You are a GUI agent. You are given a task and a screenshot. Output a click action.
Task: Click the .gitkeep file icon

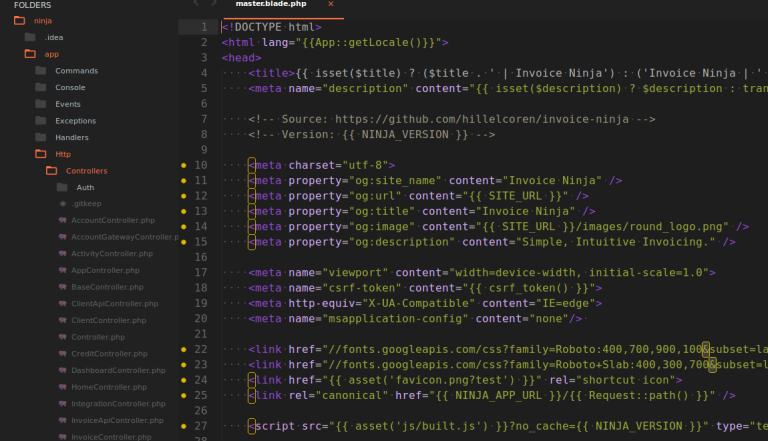coord(63,203)
